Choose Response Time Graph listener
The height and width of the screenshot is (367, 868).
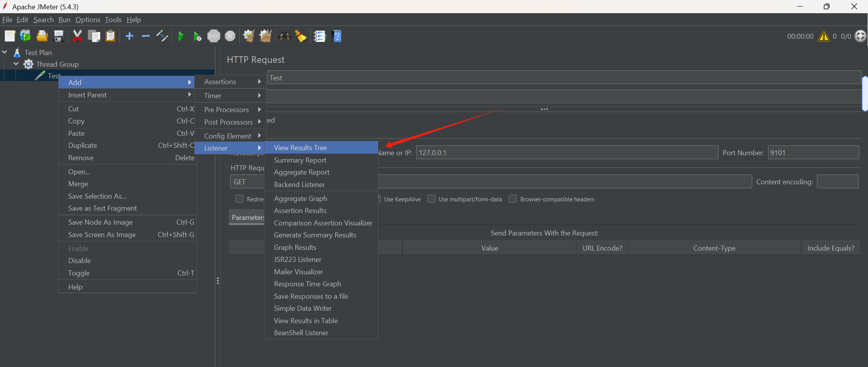point(321,284)
